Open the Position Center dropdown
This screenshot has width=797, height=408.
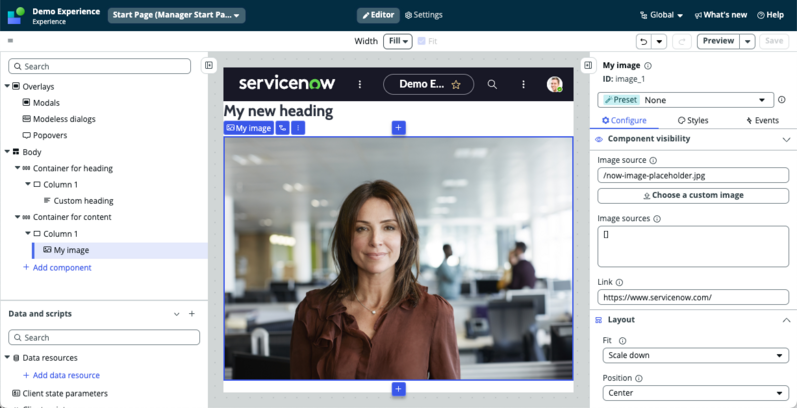pyautogui.click(x=695, y=393)
